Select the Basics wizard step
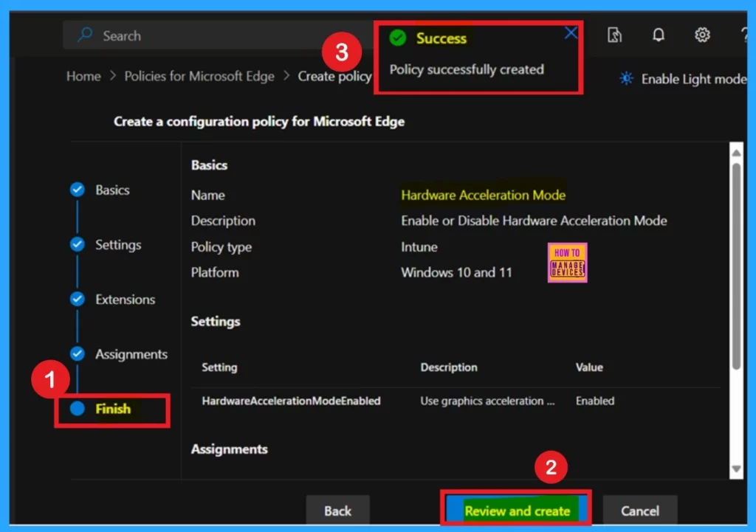The image size is (756, 532). point(112,190)
